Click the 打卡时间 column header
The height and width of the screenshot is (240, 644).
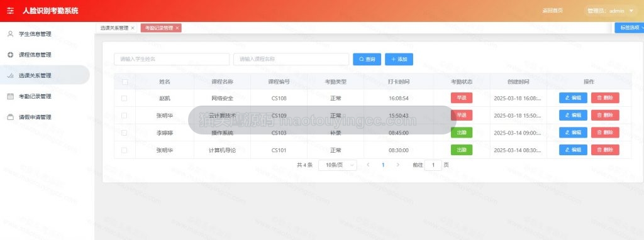pyautogui.click(x=398, y=82)
